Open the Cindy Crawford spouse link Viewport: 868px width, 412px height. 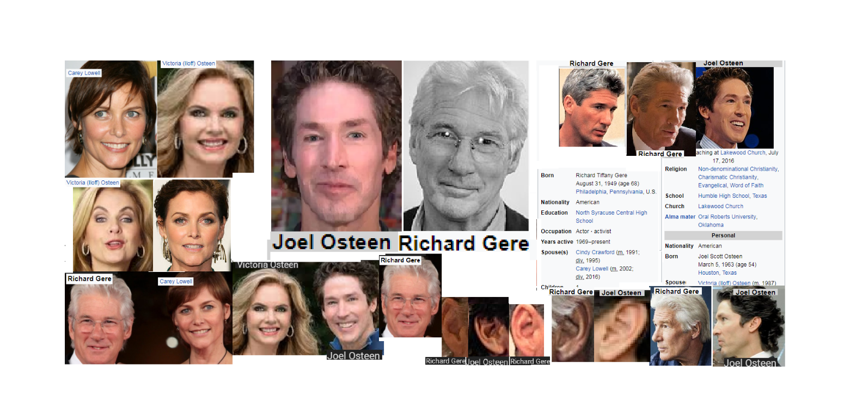595,252
